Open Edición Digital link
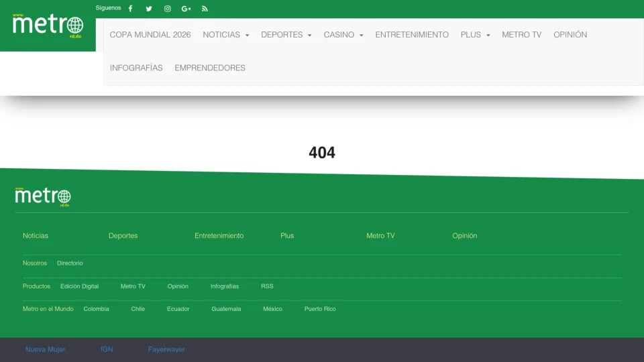The height and width of the screenshot is (362, 644). 80,286
